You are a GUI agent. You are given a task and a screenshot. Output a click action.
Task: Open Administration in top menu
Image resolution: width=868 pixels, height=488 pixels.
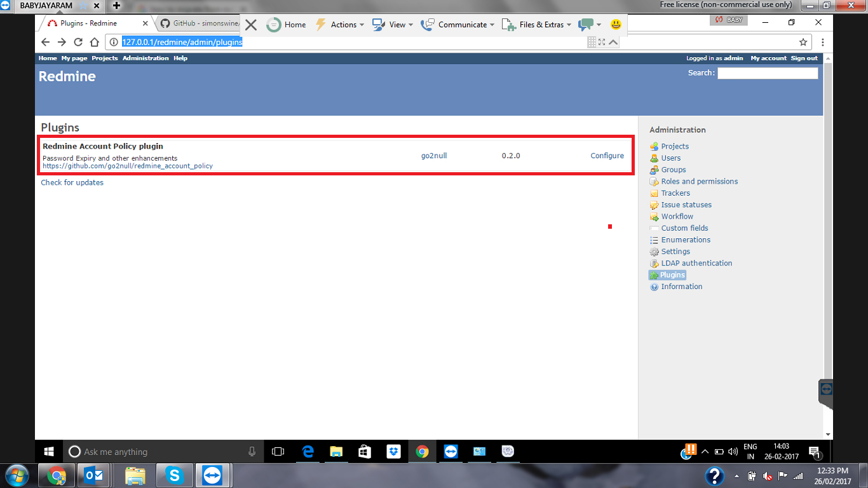tap(146, 58)
